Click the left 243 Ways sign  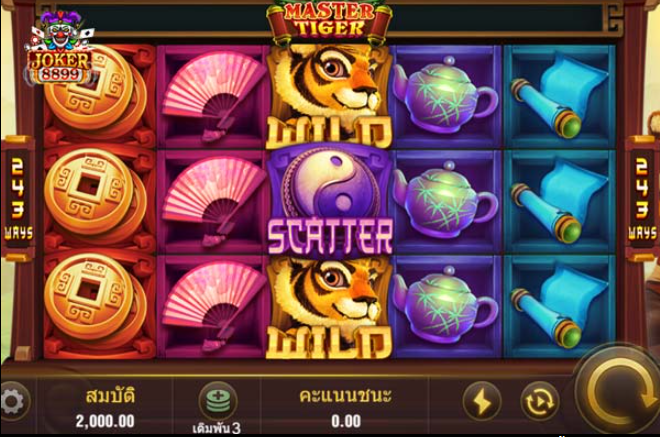pyautogui.click(x=18, y=198)
